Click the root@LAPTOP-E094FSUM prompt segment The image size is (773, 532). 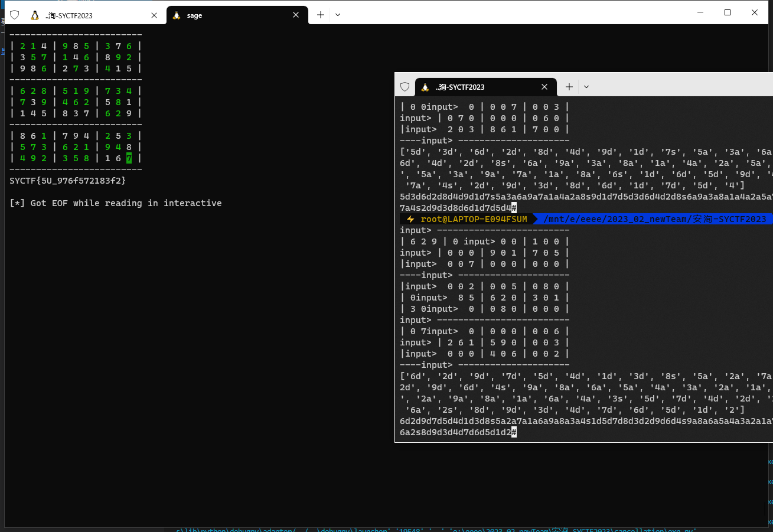coord(474,219)
